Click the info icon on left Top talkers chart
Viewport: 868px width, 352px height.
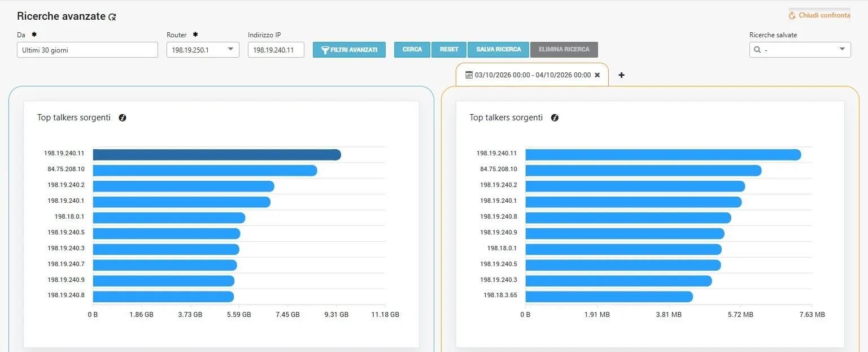click(123, 118)
